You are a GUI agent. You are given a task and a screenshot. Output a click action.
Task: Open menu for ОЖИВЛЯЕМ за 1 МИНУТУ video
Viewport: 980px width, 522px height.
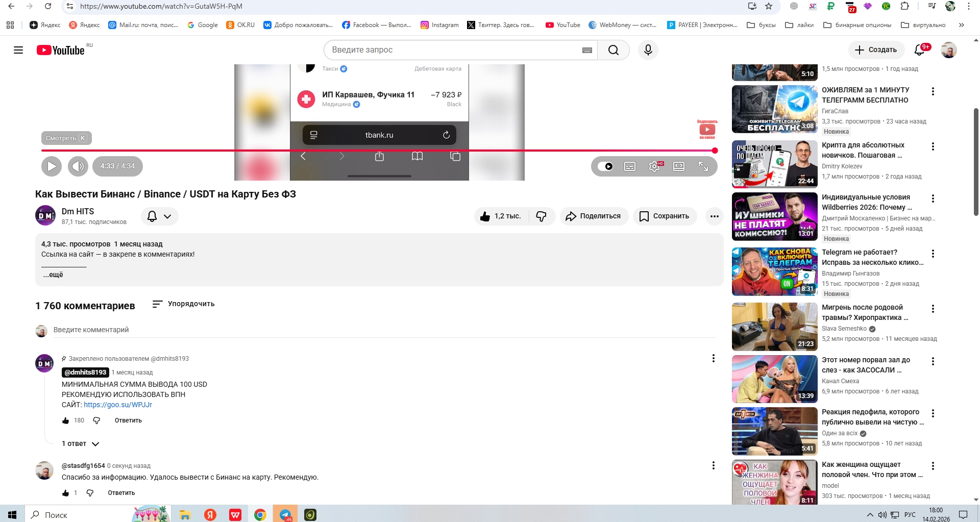coord(933,91)
